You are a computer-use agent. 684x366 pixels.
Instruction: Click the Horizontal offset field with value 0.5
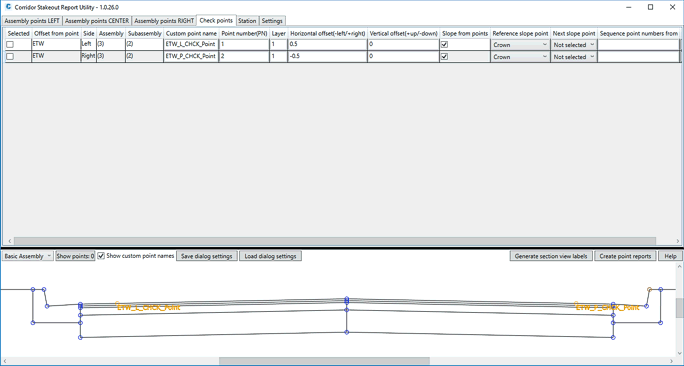tap(327, 44)
